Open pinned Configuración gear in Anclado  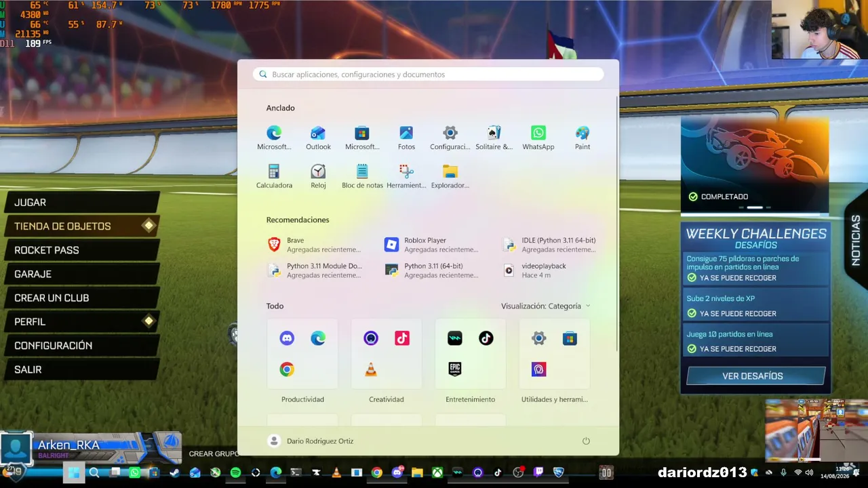(450, 138)
